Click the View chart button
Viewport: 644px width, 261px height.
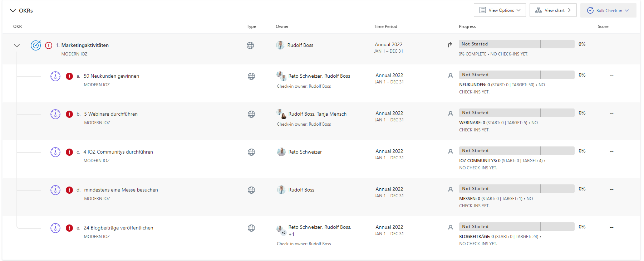point(553,10)
